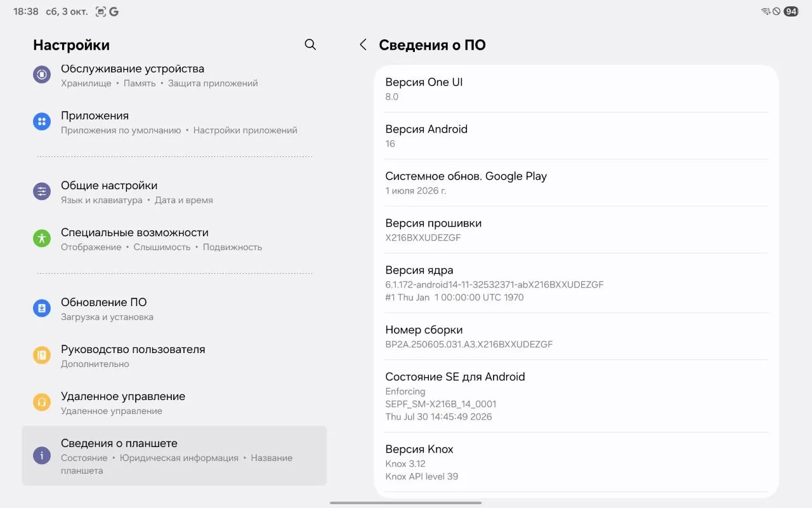Image resolution: width=812 pixels, height=508 pixels.
Task: Tap the date сб, 3 окт. in status bar
Action: coord(67,11)
